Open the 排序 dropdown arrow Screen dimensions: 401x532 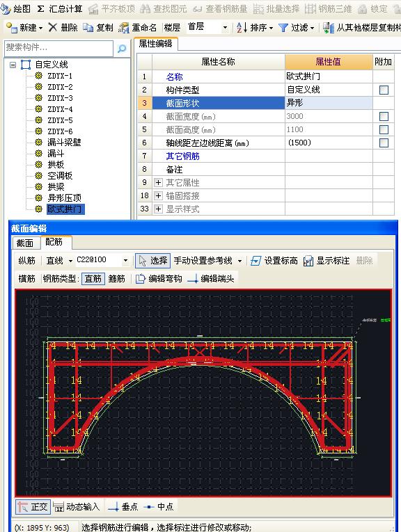pos(271,28)
